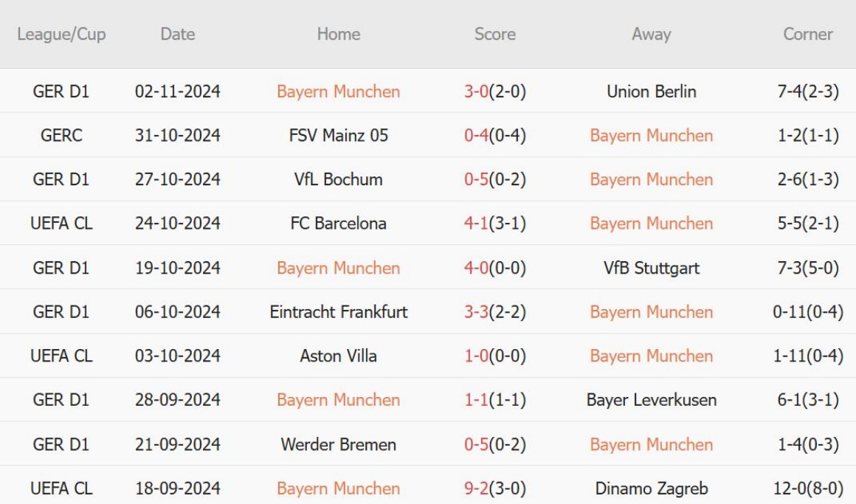
Task: Click the 4-1 score of Barcelona match
Action: click(x=494, y=224)
